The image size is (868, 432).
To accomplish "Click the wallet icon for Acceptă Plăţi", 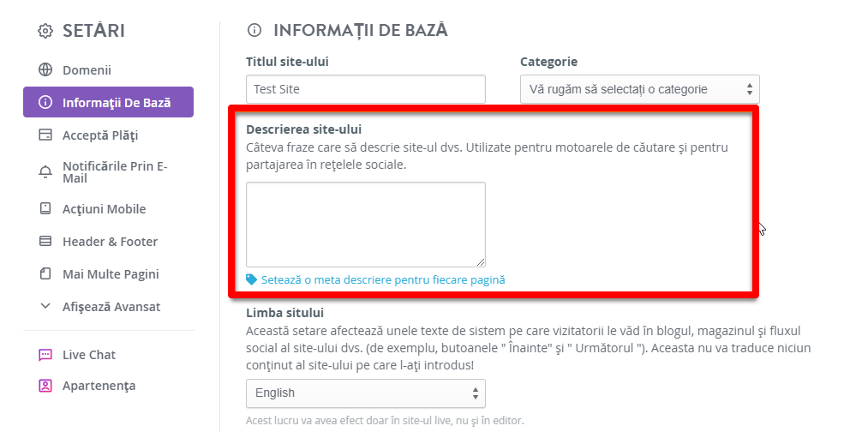I will [x=45, y=135].
